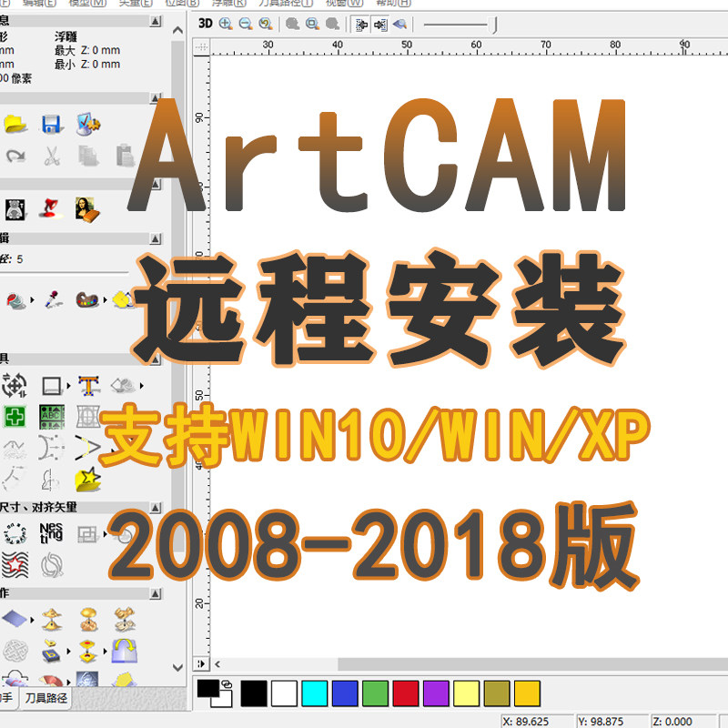Click the zoom to window-fit icon
The width and height of the screenshot is (728, 728).
(312, 24)
